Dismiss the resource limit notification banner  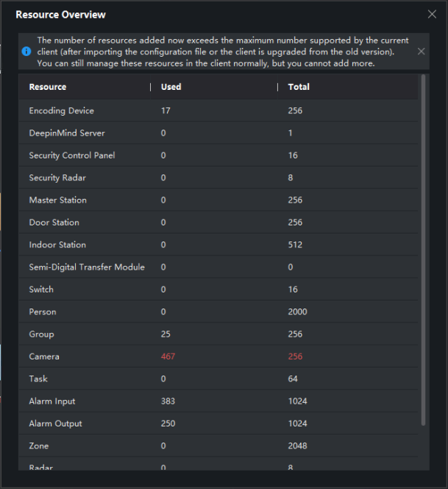(x=421, y=52)
